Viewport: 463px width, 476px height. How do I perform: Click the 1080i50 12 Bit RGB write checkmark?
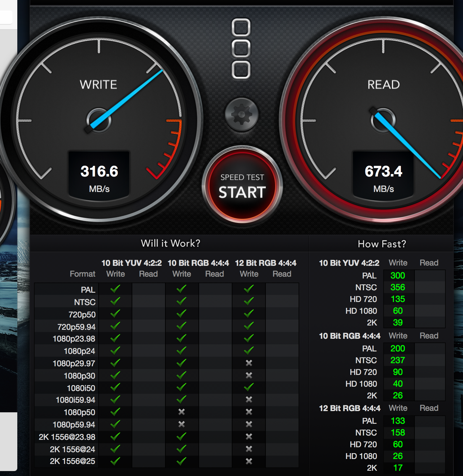(x=249, y=387)
